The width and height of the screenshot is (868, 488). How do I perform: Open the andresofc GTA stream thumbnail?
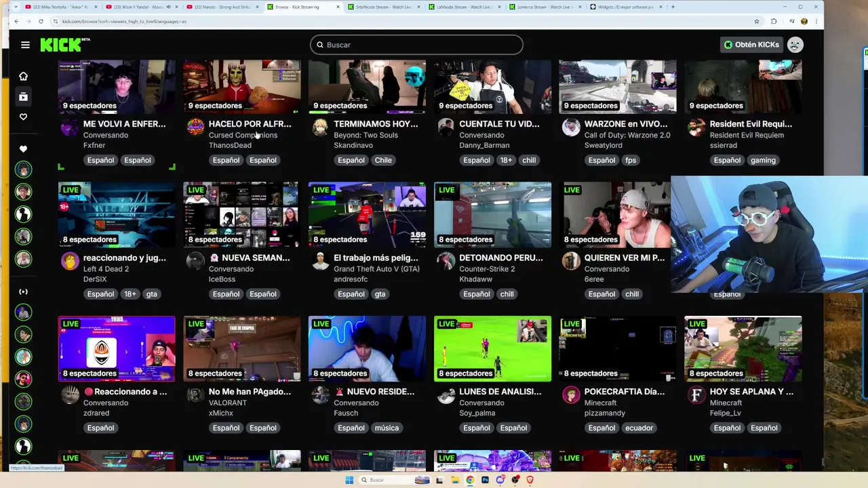(367, 215)
